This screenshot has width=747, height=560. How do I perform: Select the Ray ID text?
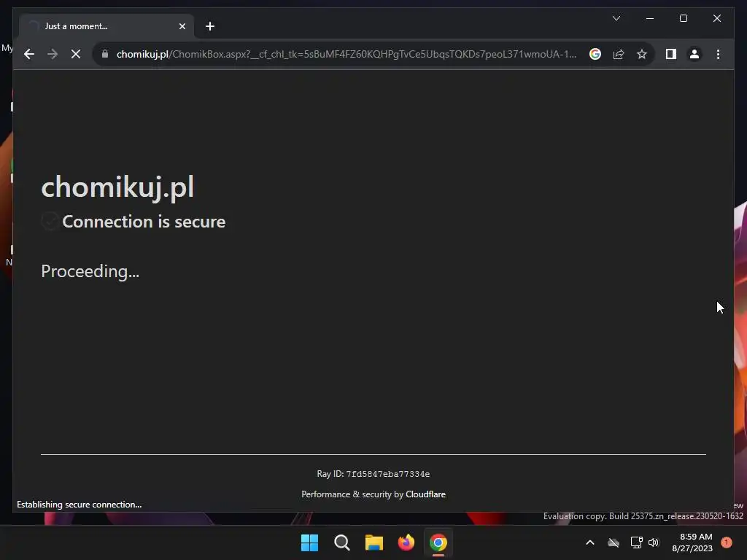[373, 474]
